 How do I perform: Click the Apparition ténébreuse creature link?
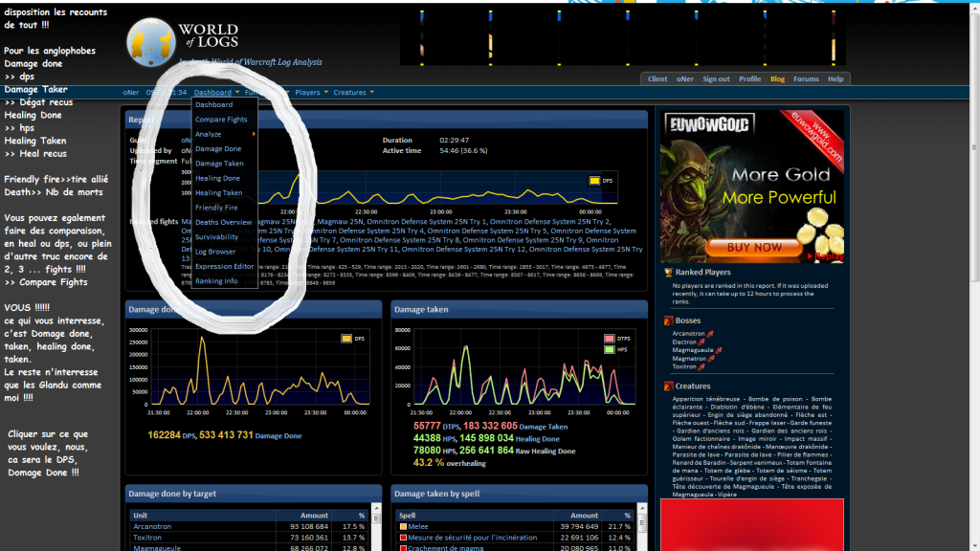[705, 399]
